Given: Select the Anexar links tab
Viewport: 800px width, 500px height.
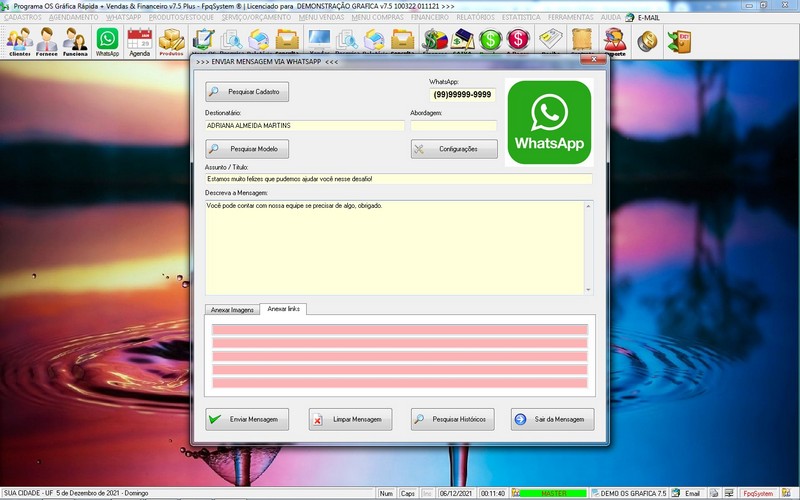Looking at the screenshot, I should pos(283,309).
